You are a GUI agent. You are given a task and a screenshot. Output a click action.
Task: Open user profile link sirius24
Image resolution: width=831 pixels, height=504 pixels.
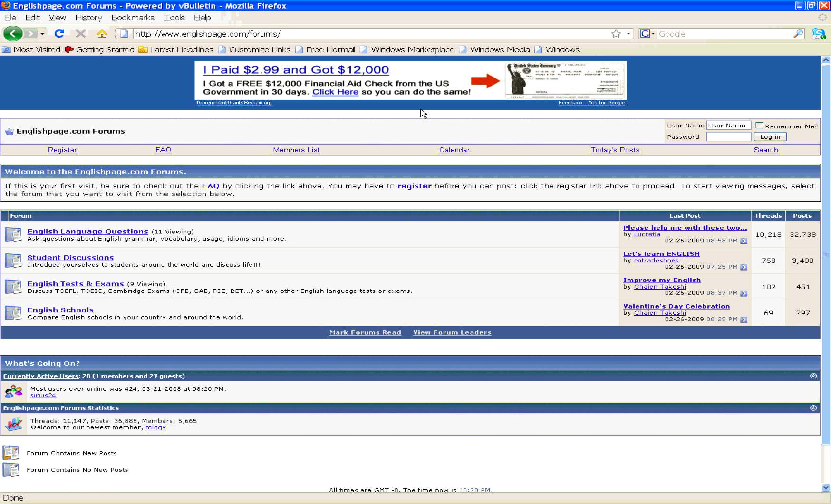click(x=43, y=395)
